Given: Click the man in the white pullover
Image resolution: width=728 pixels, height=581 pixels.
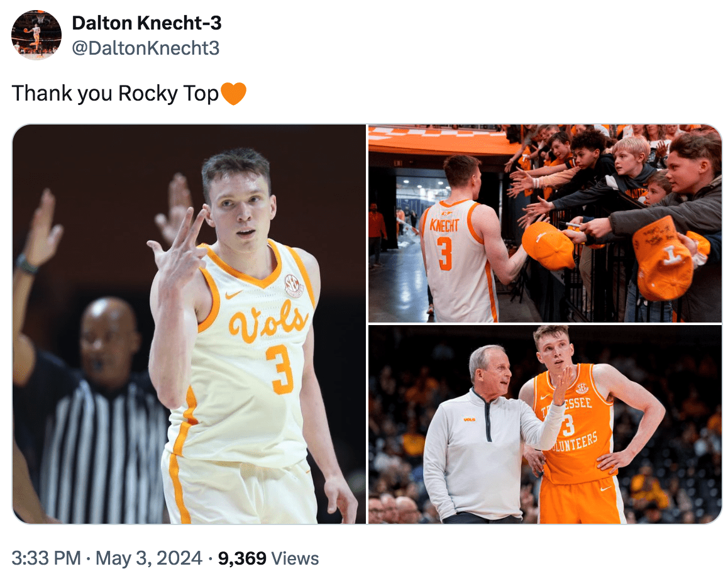Looking at the screenshot, I should point(478,440).
